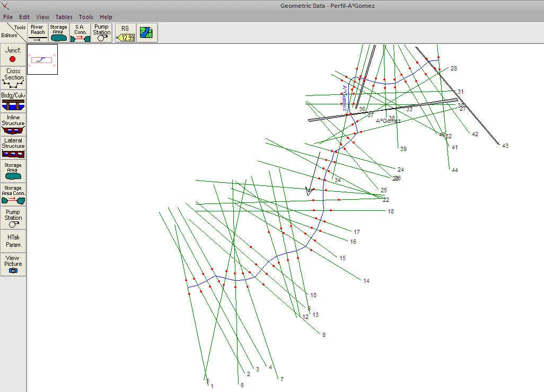Open the Storage Area editor in the left sidebar

[x=13, y=171]
